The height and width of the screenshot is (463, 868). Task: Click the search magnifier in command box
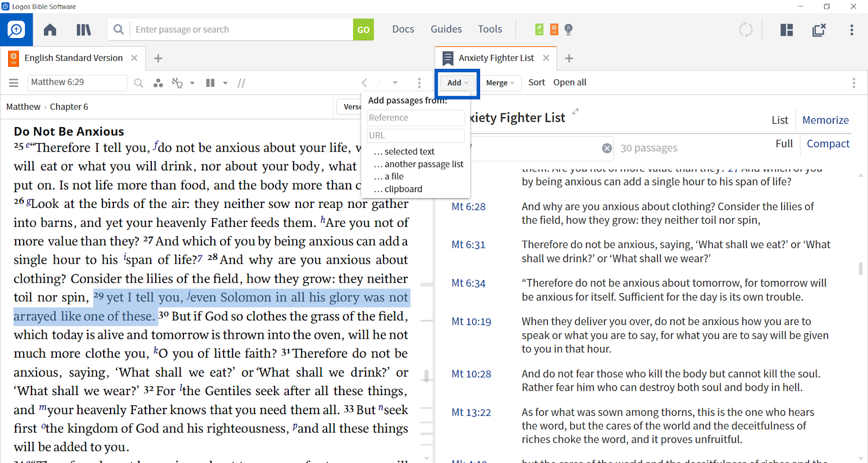point(118,29)
